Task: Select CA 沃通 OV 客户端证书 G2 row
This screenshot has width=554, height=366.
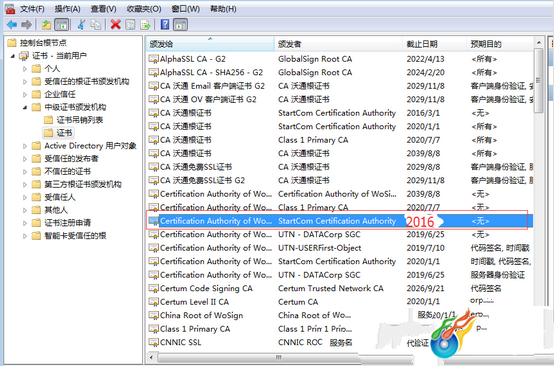Action: point(339,100)
